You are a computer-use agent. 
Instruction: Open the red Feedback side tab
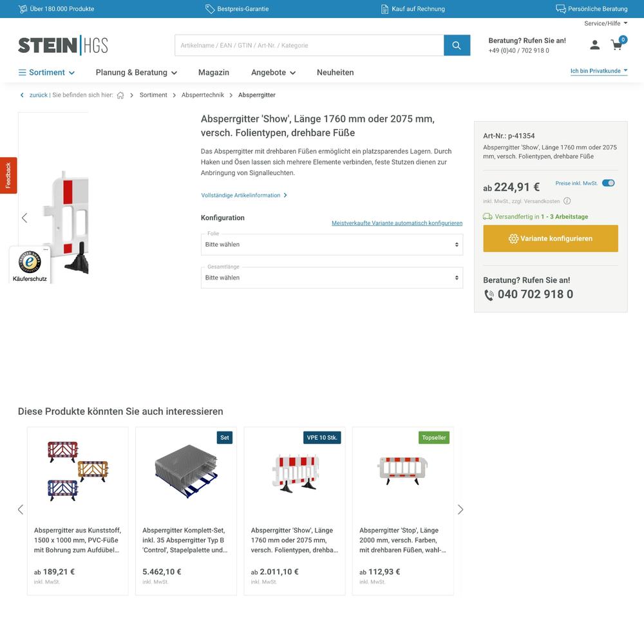[x=8, y=175]
